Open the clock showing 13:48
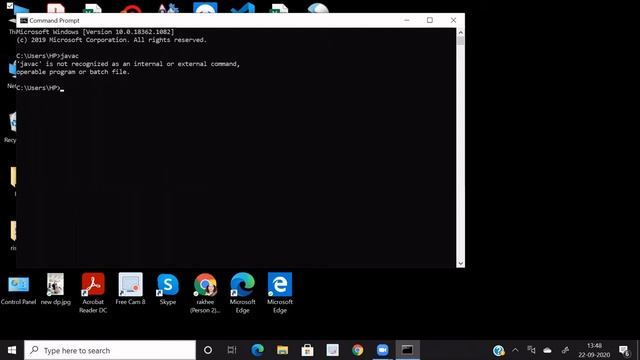 click(594, 350)
